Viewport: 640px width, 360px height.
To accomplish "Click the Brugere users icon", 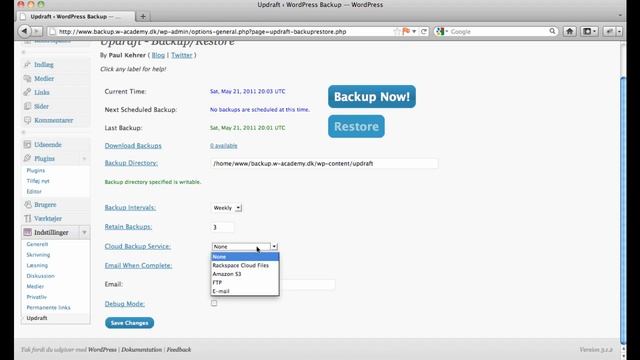I will [27, 204].
